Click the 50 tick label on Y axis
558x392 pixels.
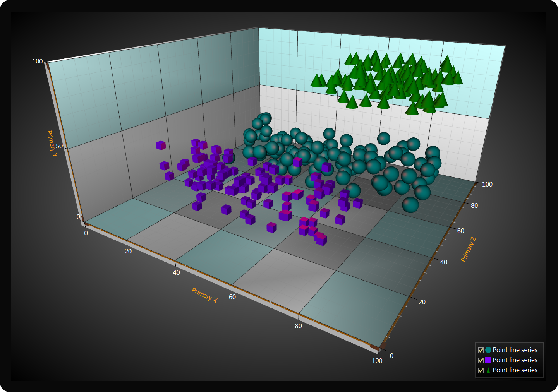[x=59, y=146]
